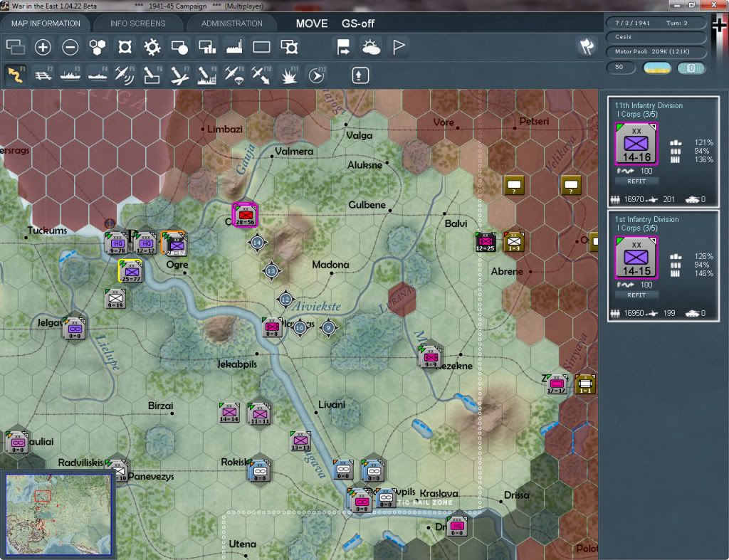
Task: Choose Bomb Unit mode (F6) icon
Action: pos(152,75)
